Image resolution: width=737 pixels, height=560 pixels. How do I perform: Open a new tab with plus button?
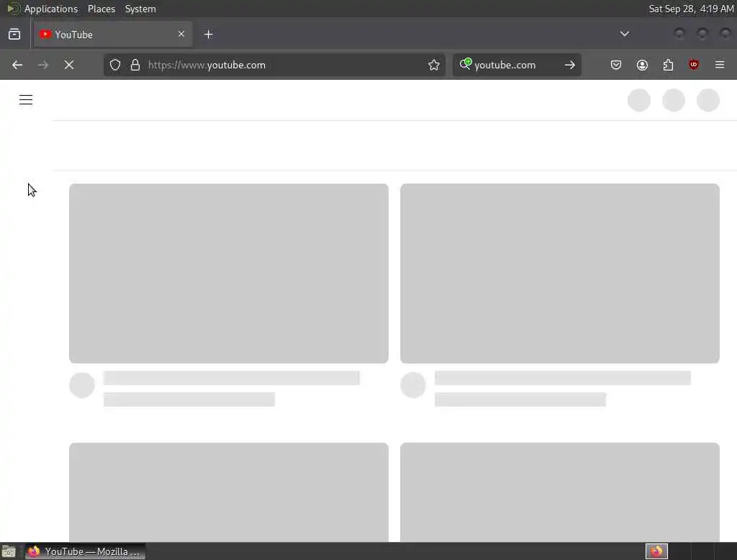point(208,35)
